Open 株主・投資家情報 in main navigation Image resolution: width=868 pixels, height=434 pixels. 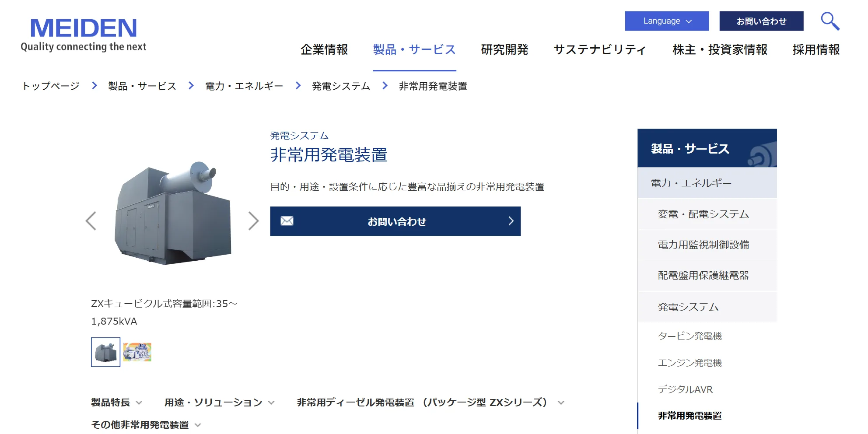720,49
